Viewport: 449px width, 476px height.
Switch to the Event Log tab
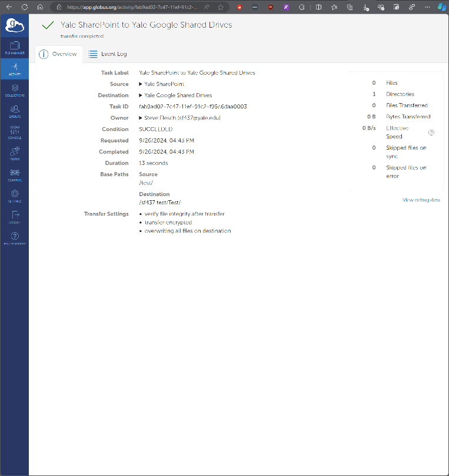(x=108, y=54)
